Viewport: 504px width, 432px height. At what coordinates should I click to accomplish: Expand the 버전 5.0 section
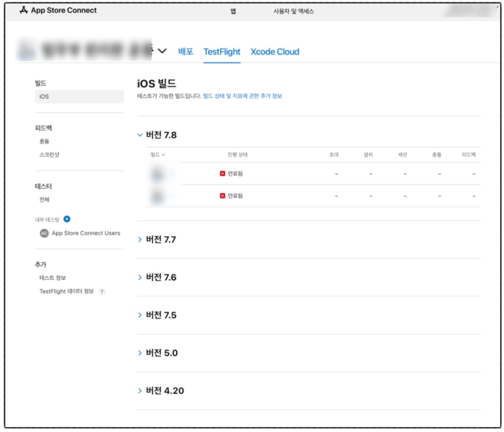tap(140, 353)
